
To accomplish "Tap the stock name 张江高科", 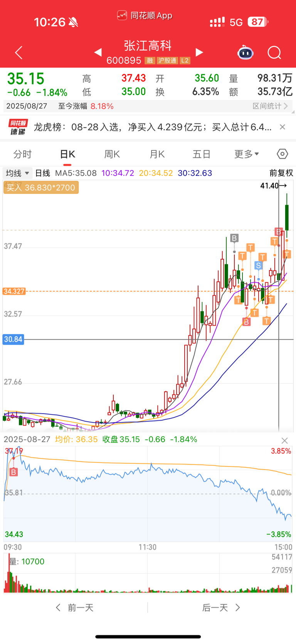I will click(x=148, y=46).
